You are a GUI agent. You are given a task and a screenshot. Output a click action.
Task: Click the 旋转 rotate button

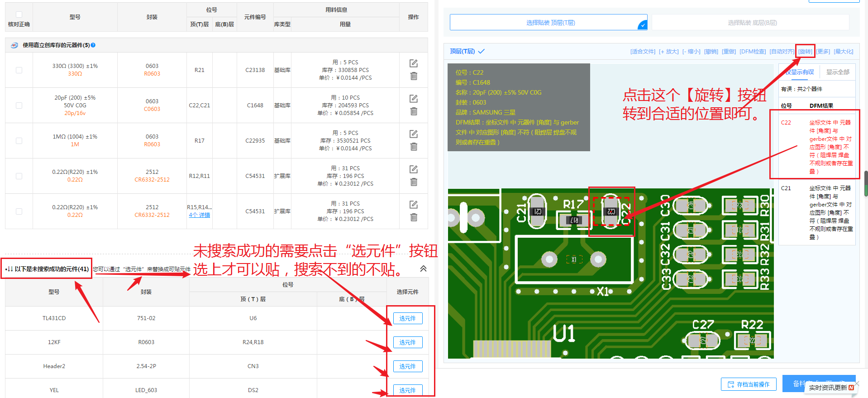pos(805,52)
